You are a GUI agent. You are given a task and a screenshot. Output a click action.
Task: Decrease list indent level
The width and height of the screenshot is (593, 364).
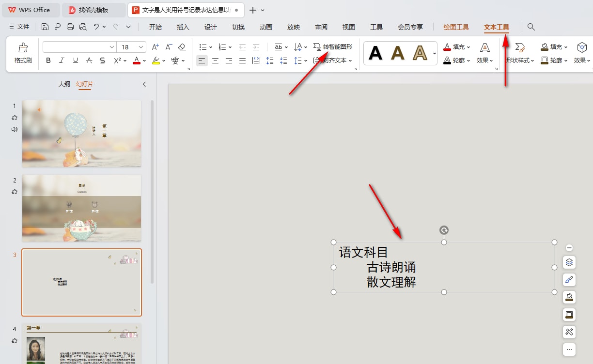(243, 47)
